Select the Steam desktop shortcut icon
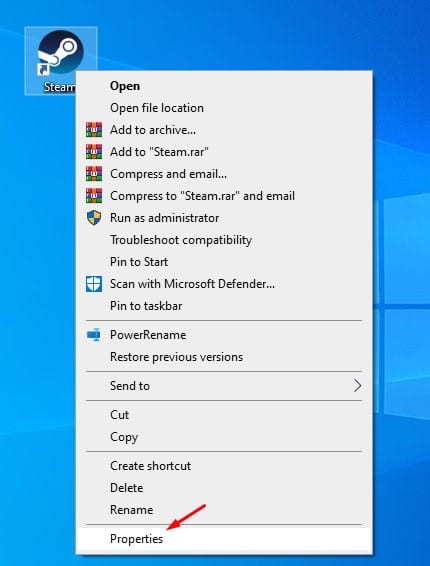The height and width of the screenshot is (566, 430). coord(61,53)
